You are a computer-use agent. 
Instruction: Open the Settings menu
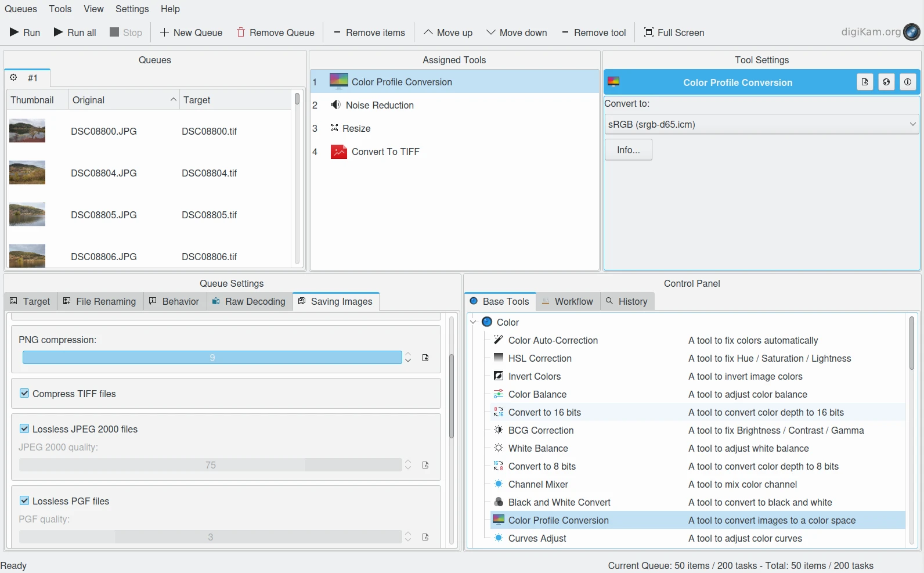coord(132,9)
